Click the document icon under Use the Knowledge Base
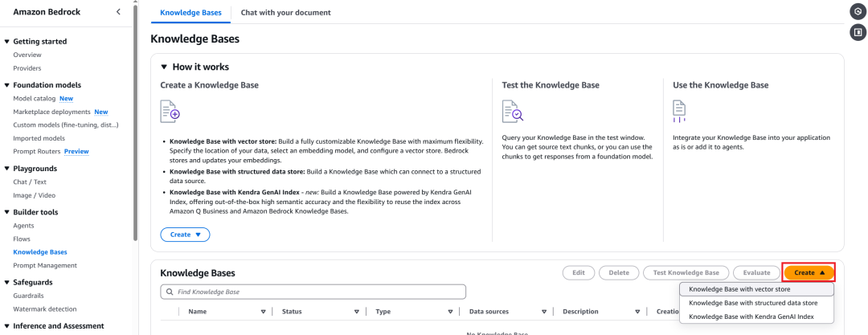 point(679,108)
